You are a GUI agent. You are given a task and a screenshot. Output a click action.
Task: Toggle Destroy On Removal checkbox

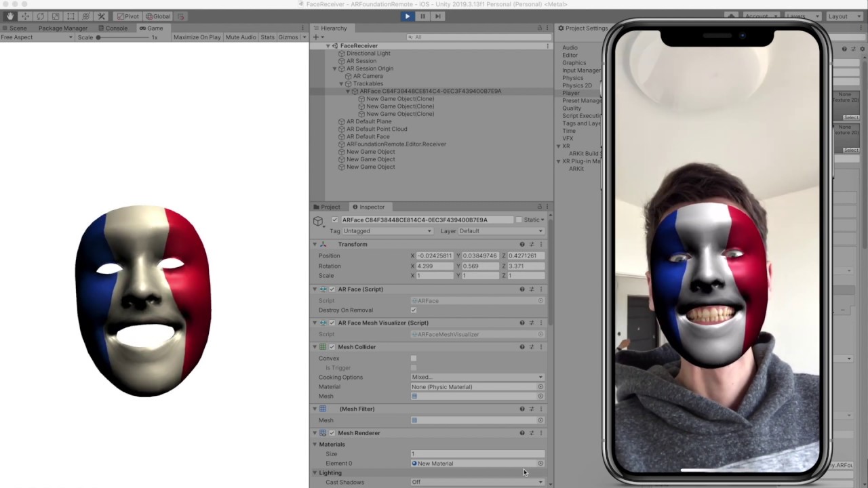[414, 310]
